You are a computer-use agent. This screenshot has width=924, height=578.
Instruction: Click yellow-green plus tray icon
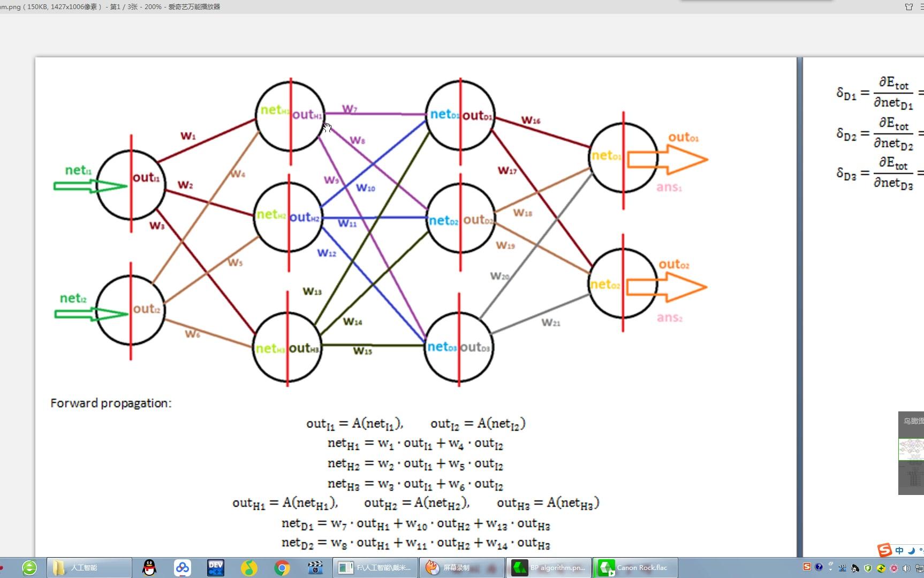coord(881,568)
